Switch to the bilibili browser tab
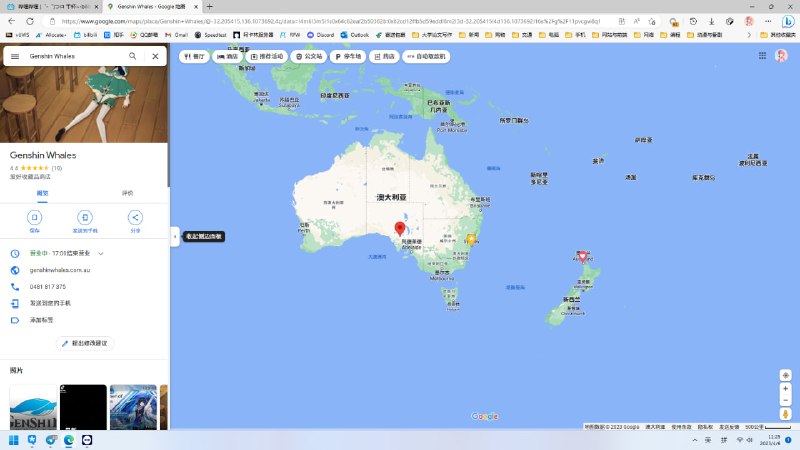The image size is (800, 450). [52, 7]
